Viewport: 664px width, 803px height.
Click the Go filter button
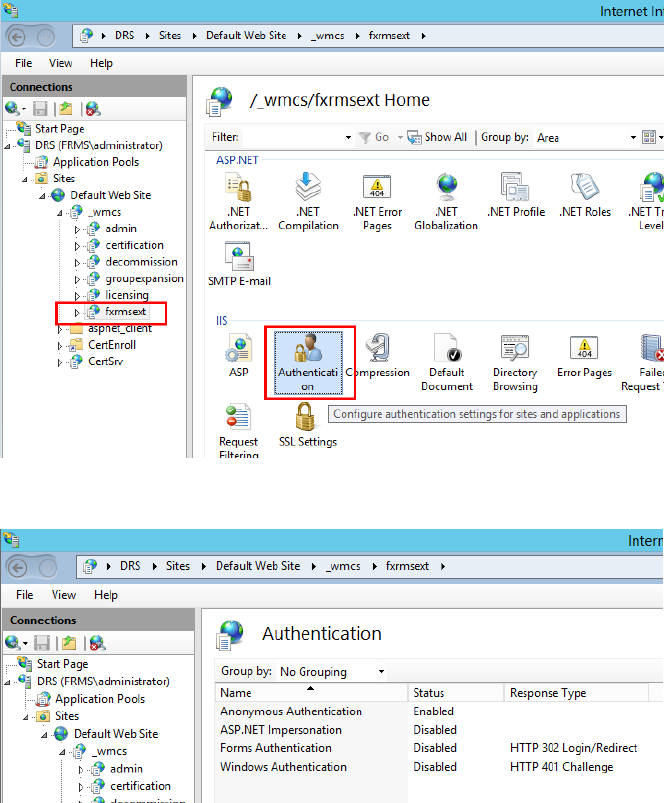[x=375, y=137]
